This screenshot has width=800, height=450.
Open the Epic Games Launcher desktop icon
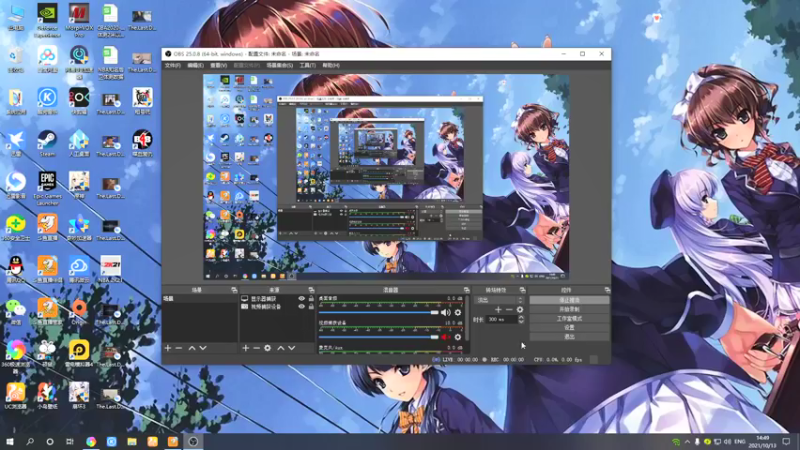click(x=47, y=188)
